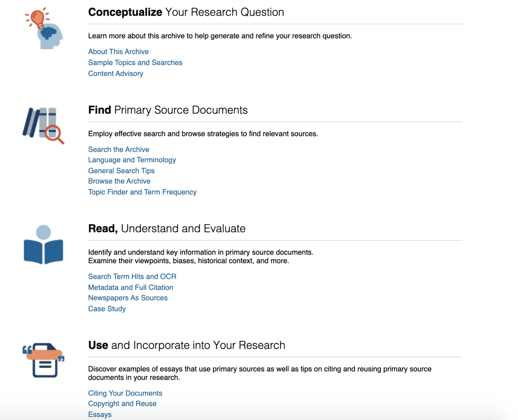The height and width of the screenshot is (420, 518).
Task: Open Copyright and Reuse link
Action: click(122, 404)
